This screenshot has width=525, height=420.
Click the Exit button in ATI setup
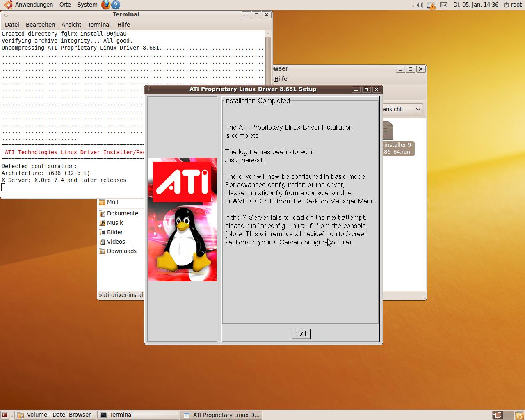[301, 333]
